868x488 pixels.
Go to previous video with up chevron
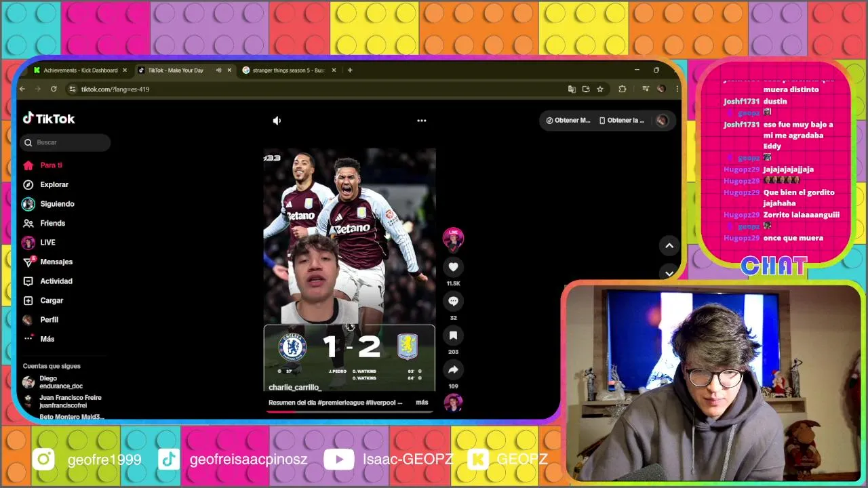pyautogui.click(x=669, y=246)
